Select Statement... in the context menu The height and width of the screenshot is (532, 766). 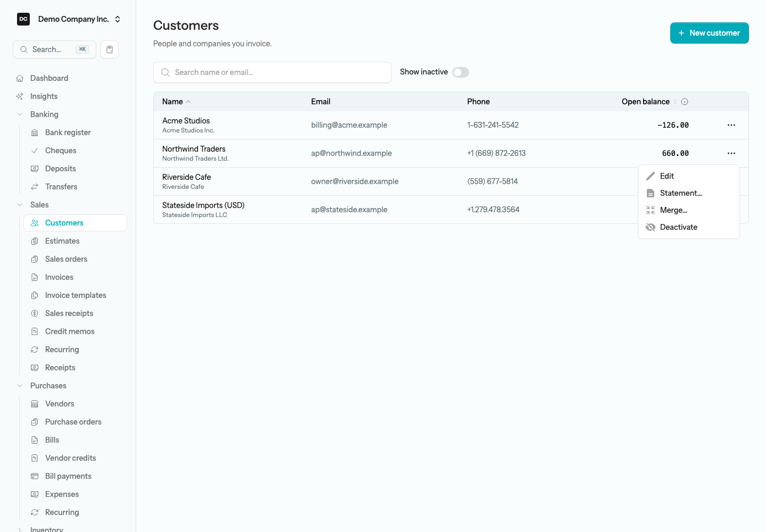689,193
